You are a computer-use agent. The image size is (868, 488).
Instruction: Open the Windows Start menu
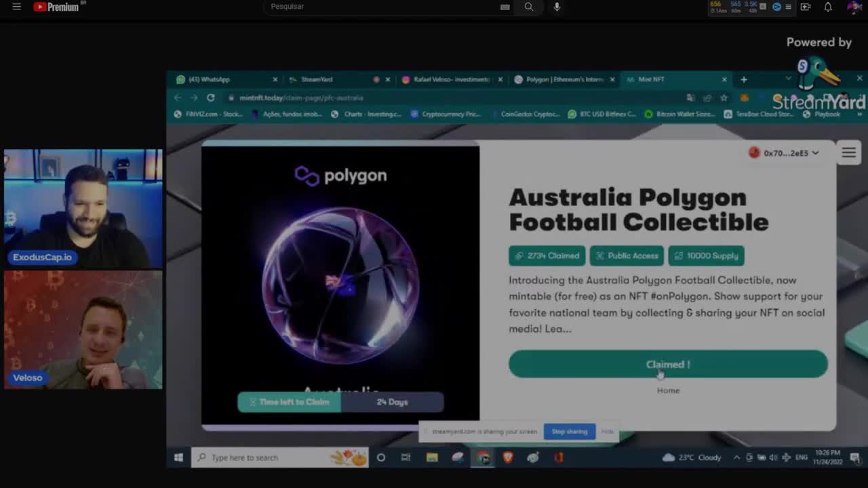(178, 457)
